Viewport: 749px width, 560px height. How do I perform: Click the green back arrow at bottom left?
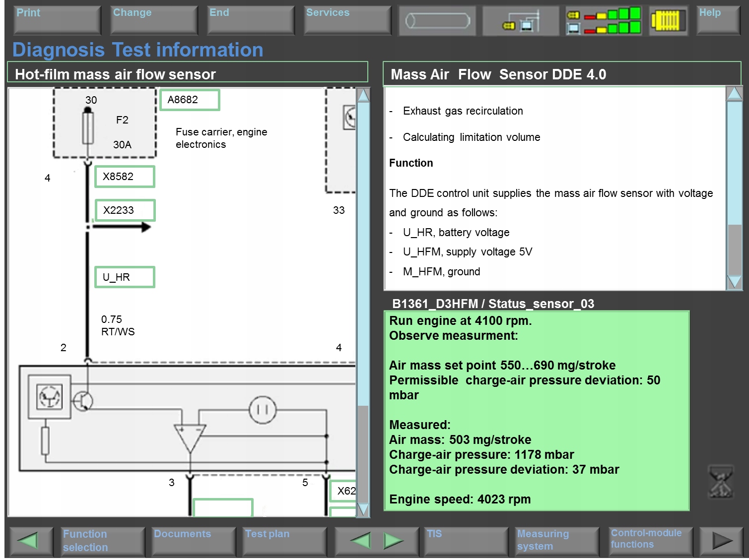pos(30,541)
